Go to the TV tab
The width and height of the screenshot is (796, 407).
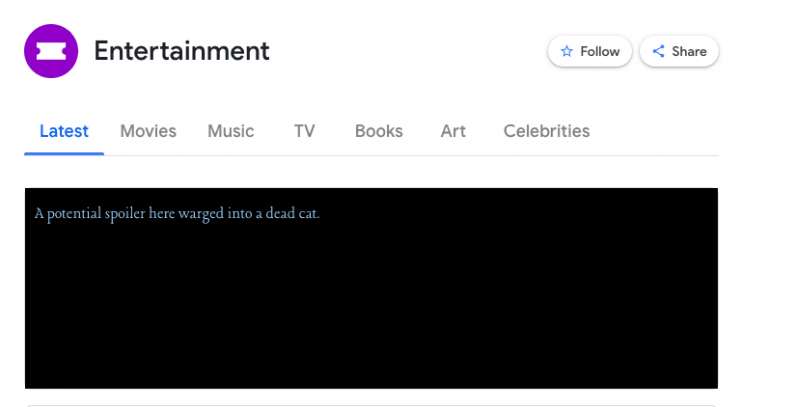point(305,131)
